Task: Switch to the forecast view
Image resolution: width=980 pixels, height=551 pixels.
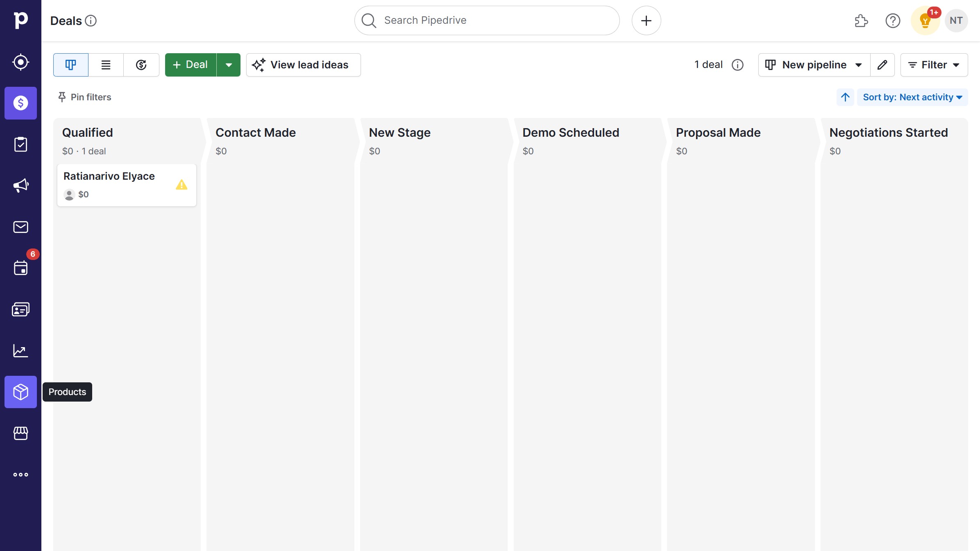Action: pos(141,65)
